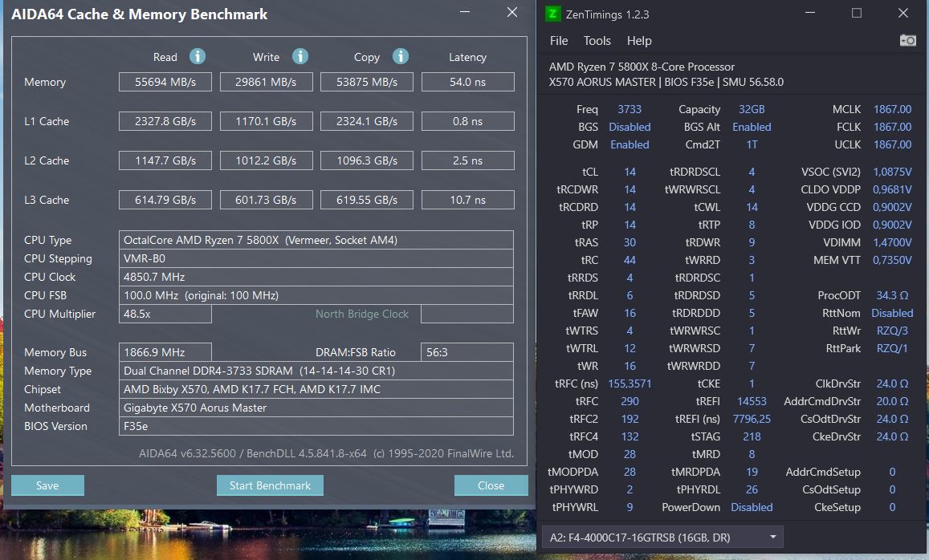Select the L3 Cache latency 10.7 ns
This screenshot has width=929, height=560.
click(x=467, y=200)
